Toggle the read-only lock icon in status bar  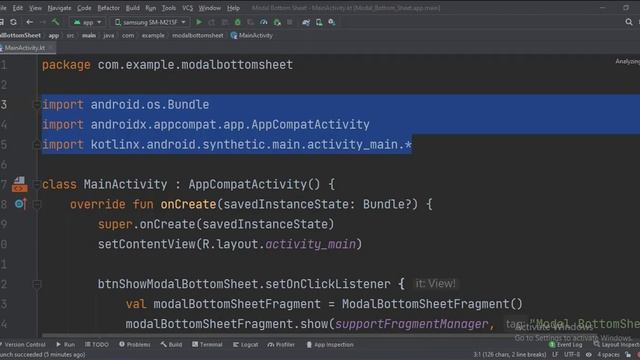628,355
